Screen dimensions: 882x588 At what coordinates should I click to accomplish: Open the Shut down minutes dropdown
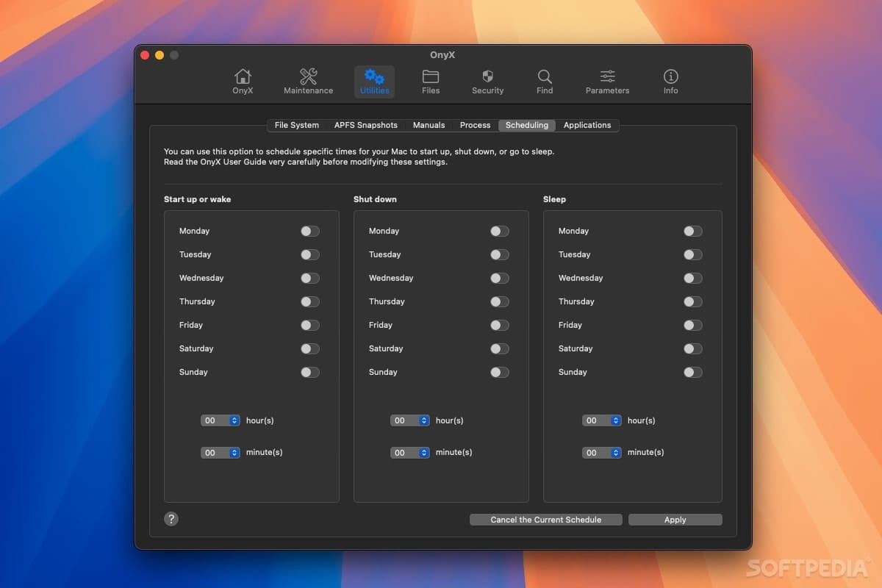coord(410,453)
